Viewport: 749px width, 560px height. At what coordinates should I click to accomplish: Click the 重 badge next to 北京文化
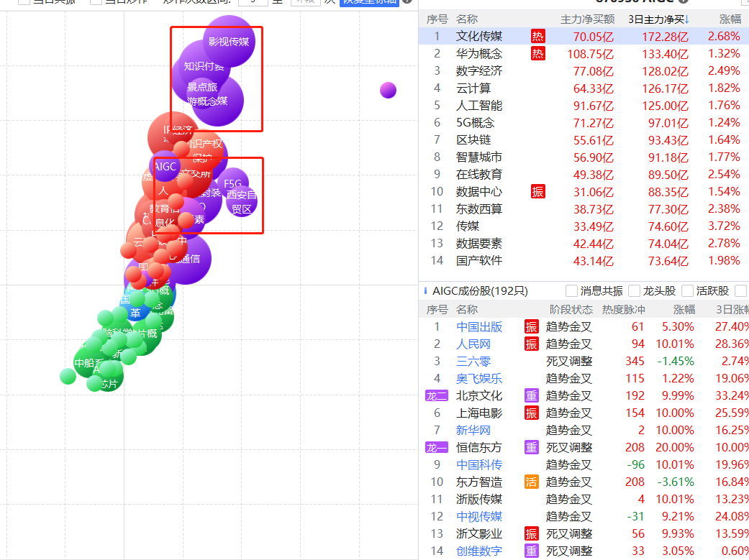point(531,396)
